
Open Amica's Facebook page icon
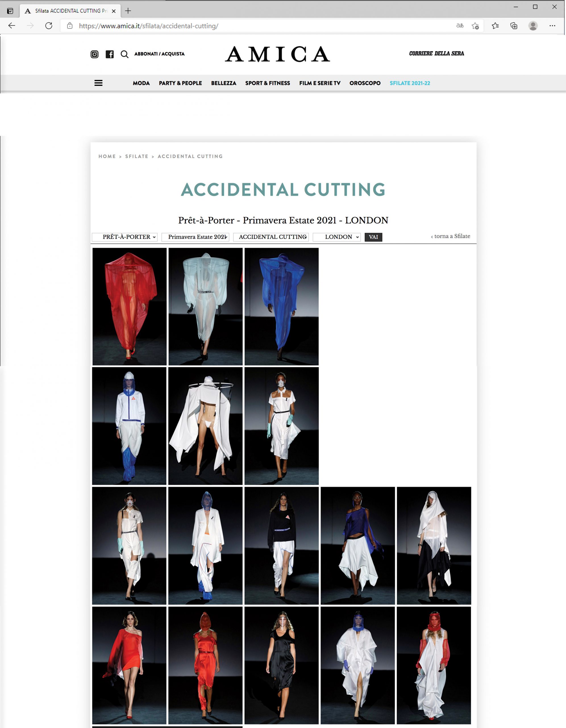tap(110, 54)
